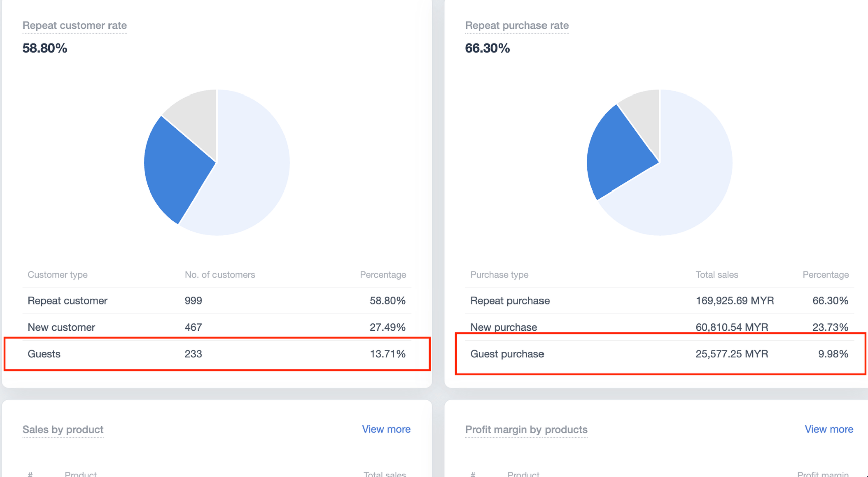
Task: Open View more link for Sales by product
Action: click(386, 429)
